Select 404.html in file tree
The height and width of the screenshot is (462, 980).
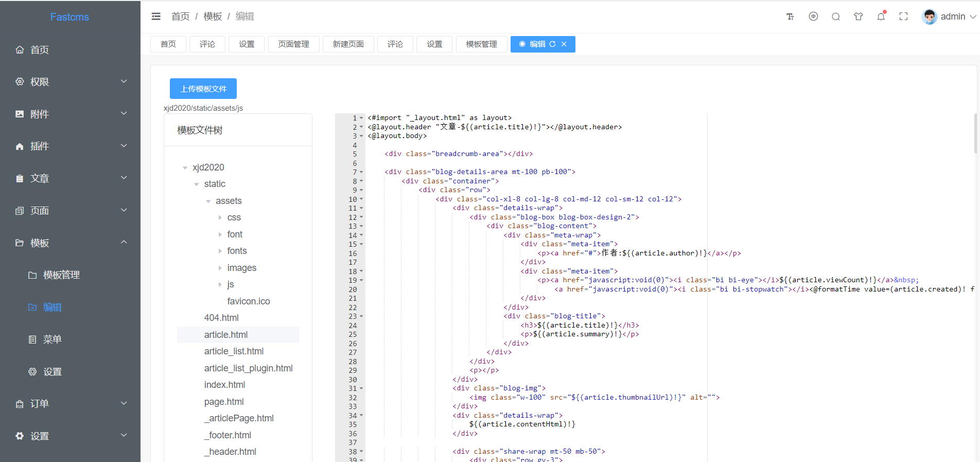(x=221, y=318)
